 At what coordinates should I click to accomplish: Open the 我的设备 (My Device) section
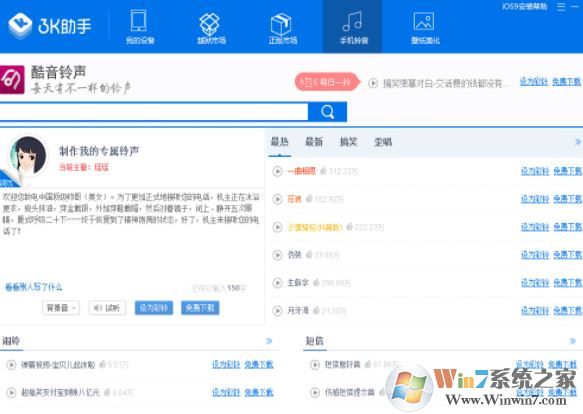[x=139, y=27]
